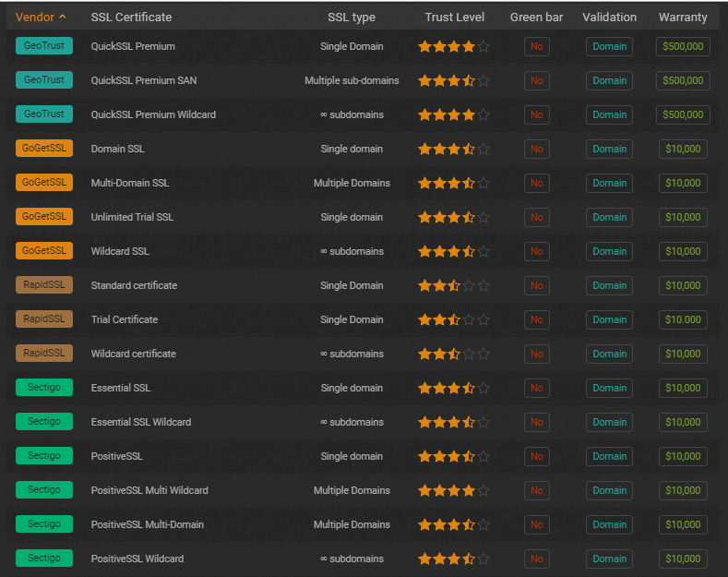This screenshot has height=577, width=728.
Task: Click Domain validation badge for Standard certificate
Action: tap(609, 285)
